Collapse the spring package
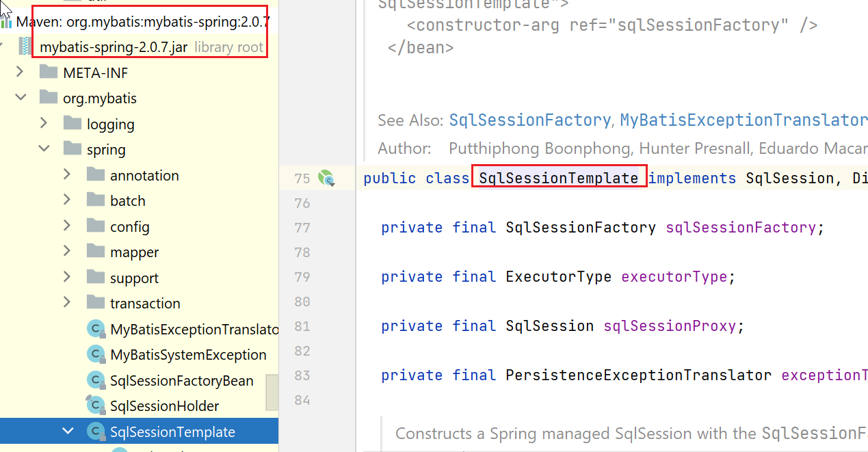 coord(44,149)
